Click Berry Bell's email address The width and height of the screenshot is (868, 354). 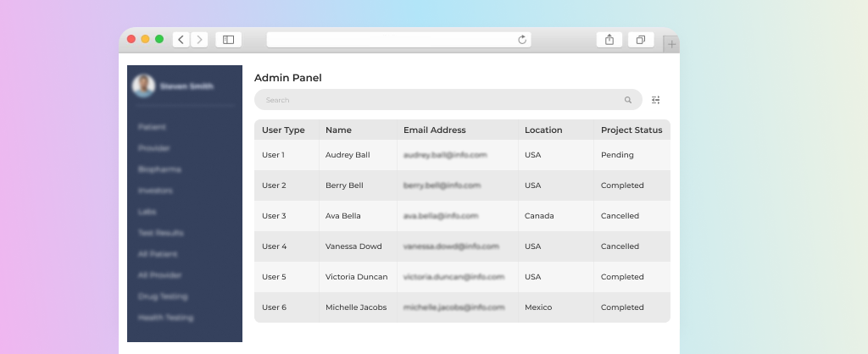coord(442,185)
